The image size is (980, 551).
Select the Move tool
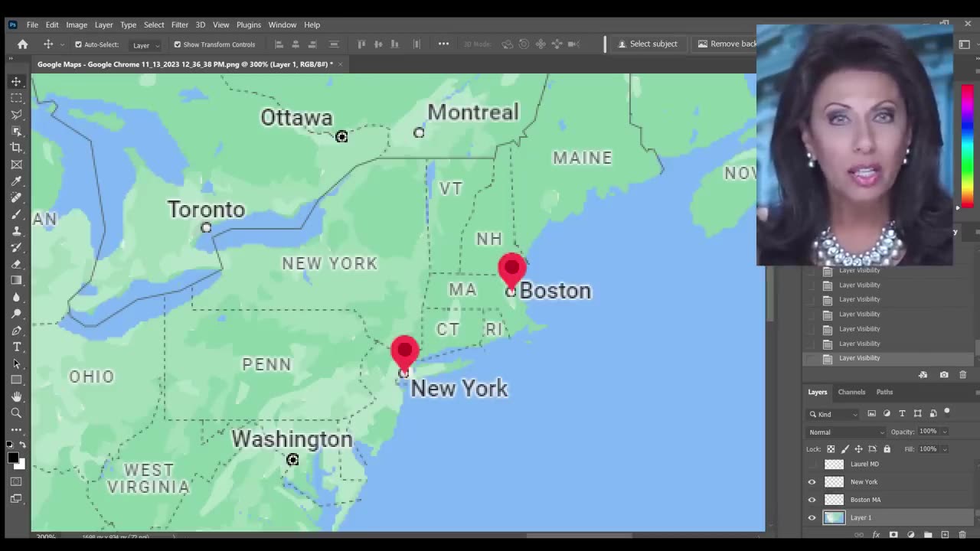pos(16,81)
